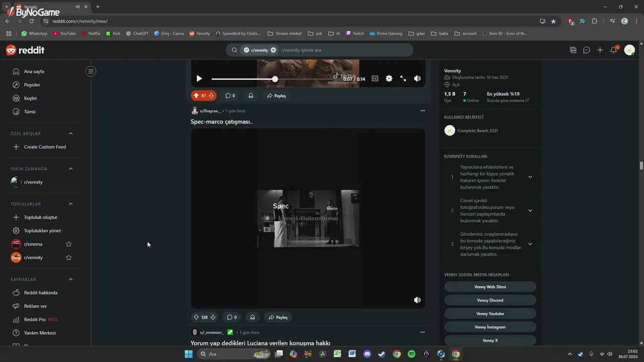The image size is (644, 362).
Task: Open options menu for u/Bugraa__ post
Action: (x=422, y=111)
